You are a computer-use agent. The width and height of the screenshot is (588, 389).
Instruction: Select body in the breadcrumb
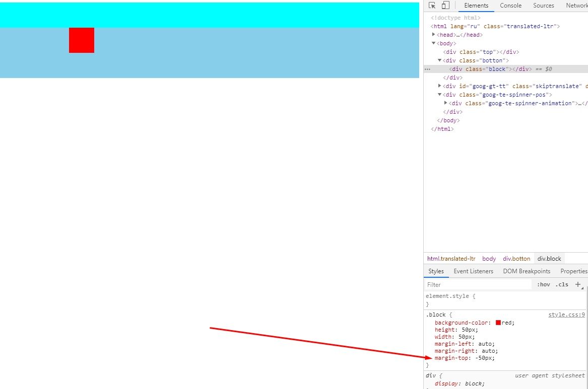tap(489, 259)
